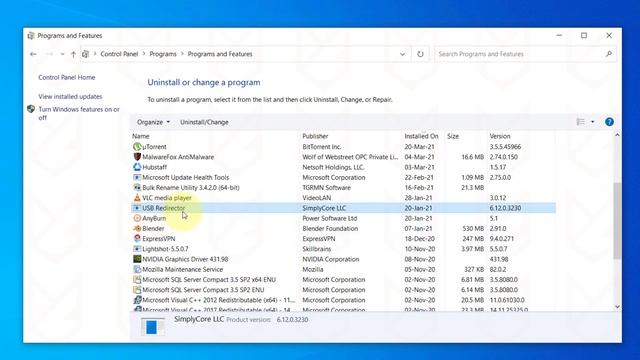Select the Blender Foundation publisher cell

coord(330,228)
